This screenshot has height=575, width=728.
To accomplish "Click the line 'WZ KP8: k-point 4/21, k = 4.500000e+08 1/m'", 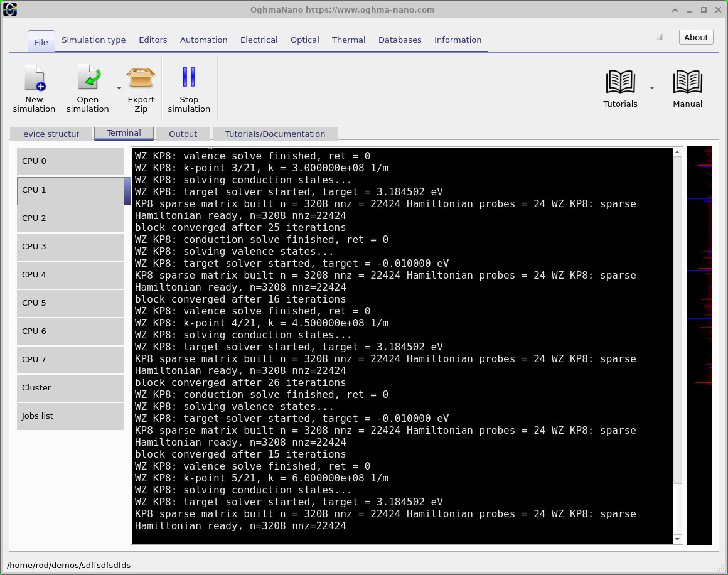I will (262, 323).
